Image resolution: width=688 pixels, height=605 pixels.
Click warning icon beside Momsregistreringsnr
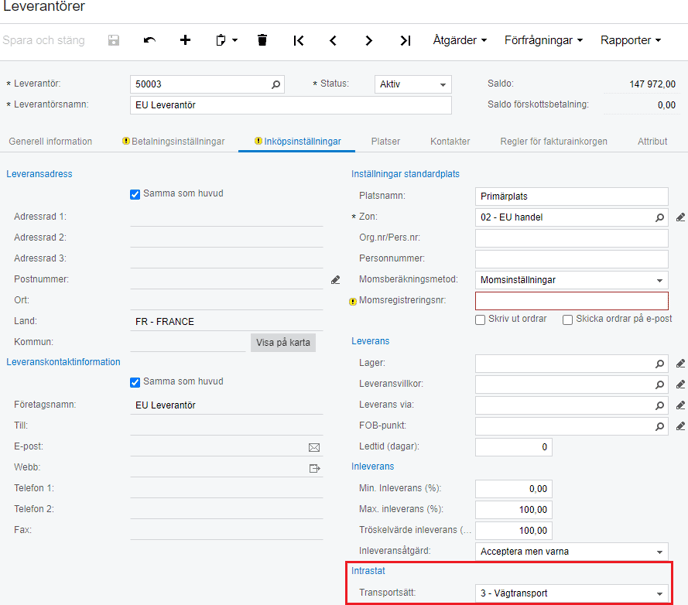pyautogui.click(x=353, y=302)
